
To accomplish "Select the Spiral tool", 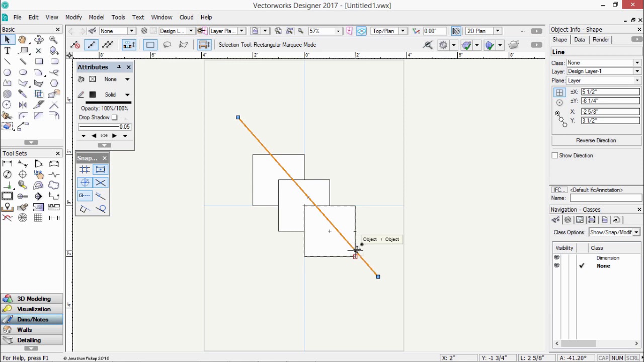I will click(7, 94).
